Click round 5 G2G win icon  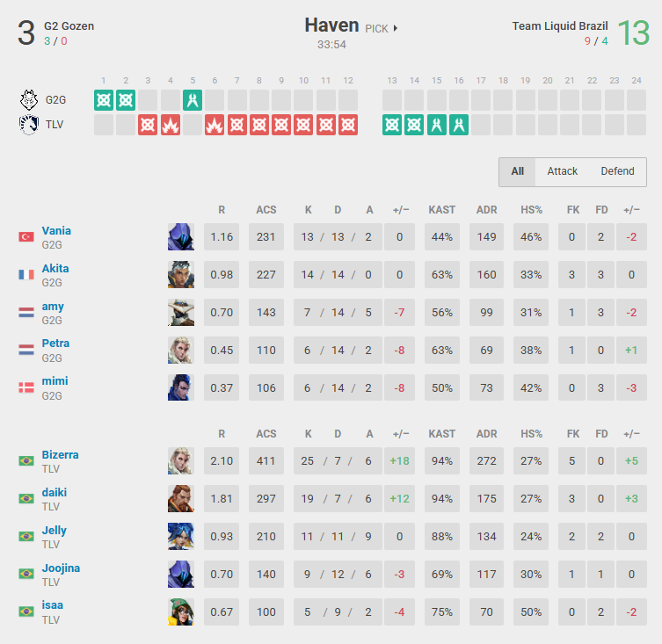point(193,100)
